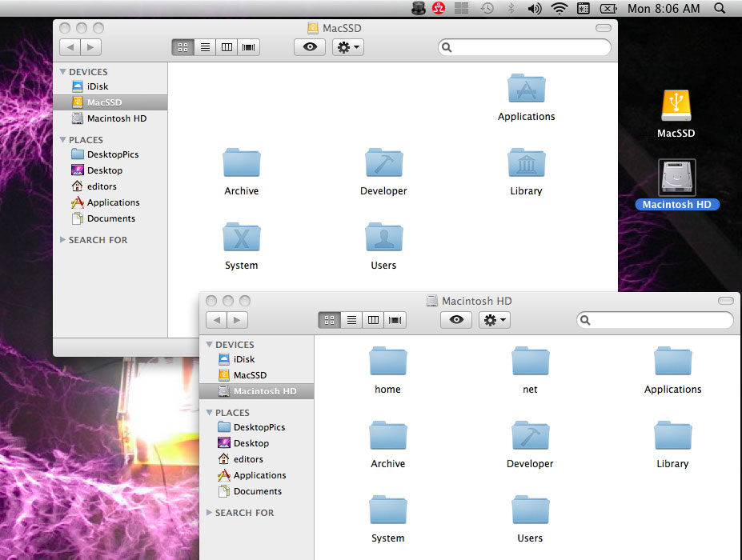Open Wi-Fi status menu
The width and height of the screenshot is (742, 560).
coord(559,8)
